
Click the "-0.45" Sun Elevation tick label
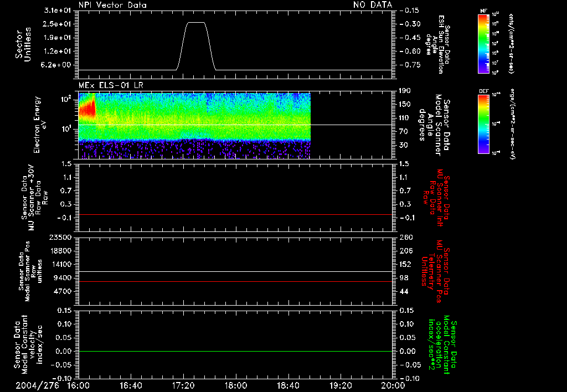pos(410,38)
